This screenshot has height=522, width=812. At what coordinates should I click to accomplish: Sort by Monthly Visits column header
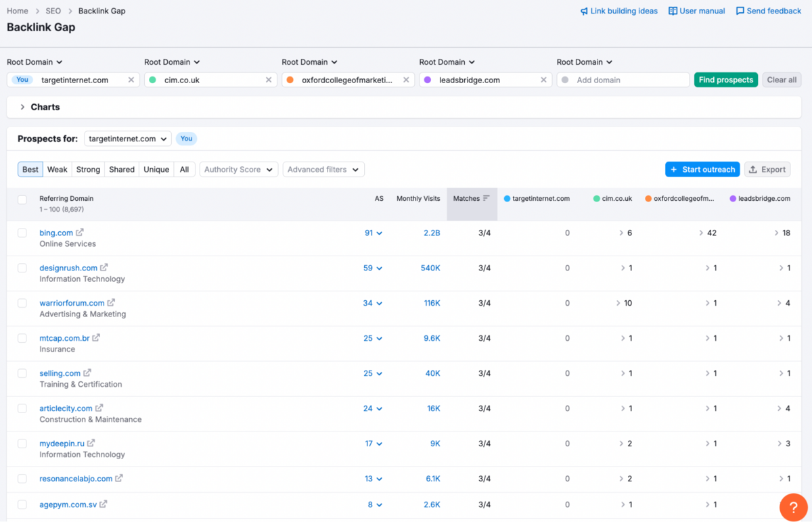(x=418, y=199)
